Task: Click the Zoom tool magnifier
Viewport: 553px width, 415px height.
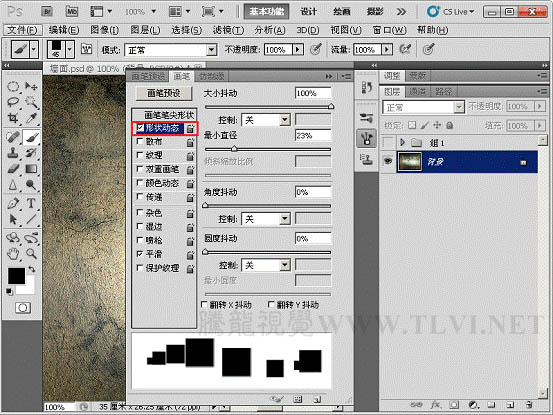Action: pyautogui.click(x=31, y=253)
